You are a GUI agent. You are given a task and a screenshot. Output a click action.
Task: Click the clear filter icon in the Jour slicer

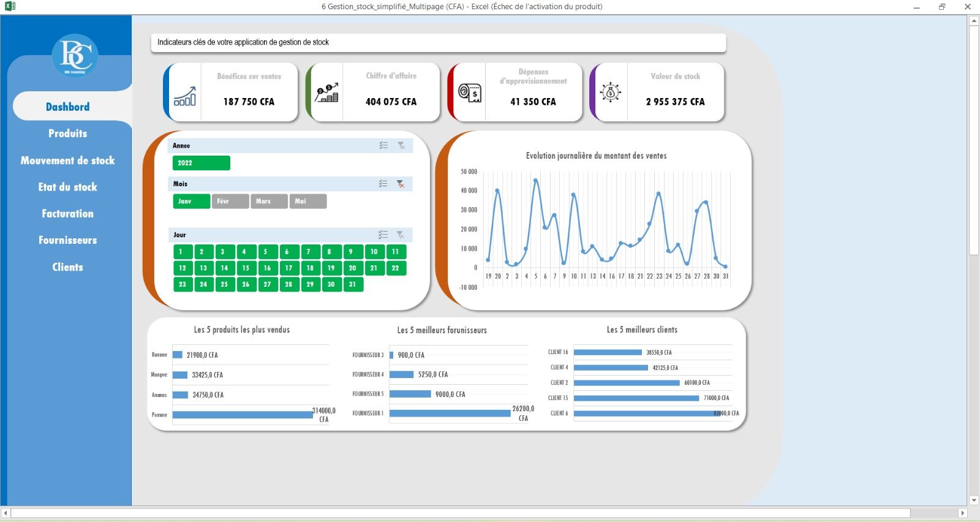(x=401, y=235)
